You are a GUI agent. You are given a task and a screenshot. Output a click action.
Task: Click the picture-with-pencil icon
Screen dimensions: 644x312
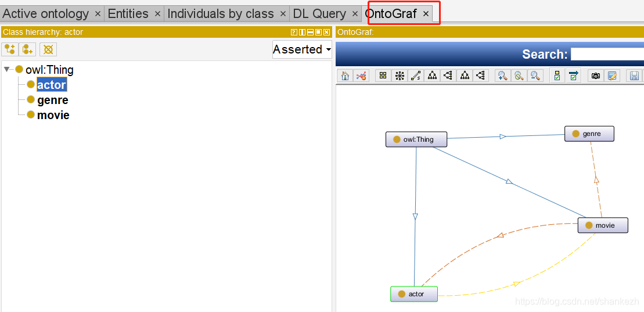(612, 76)
